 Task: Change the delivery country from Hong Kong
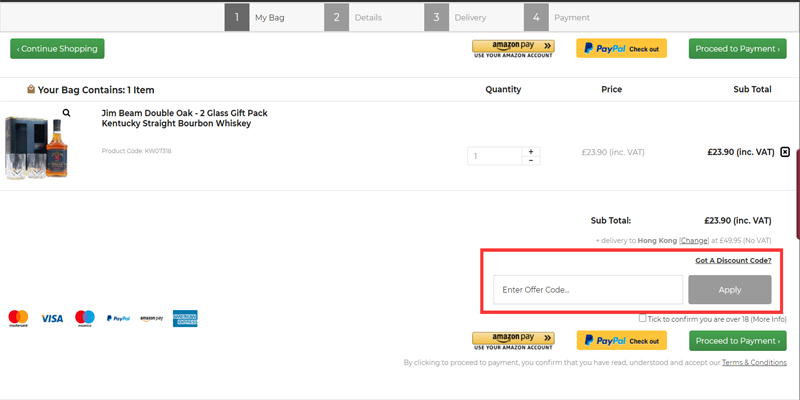tap(694, 240)
